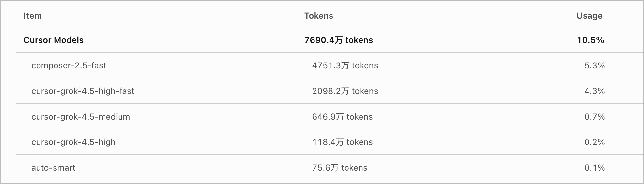Click the 0.1% usage value
Image resolution: width=644 pixels, height=184 pixels.
point(595,168)
